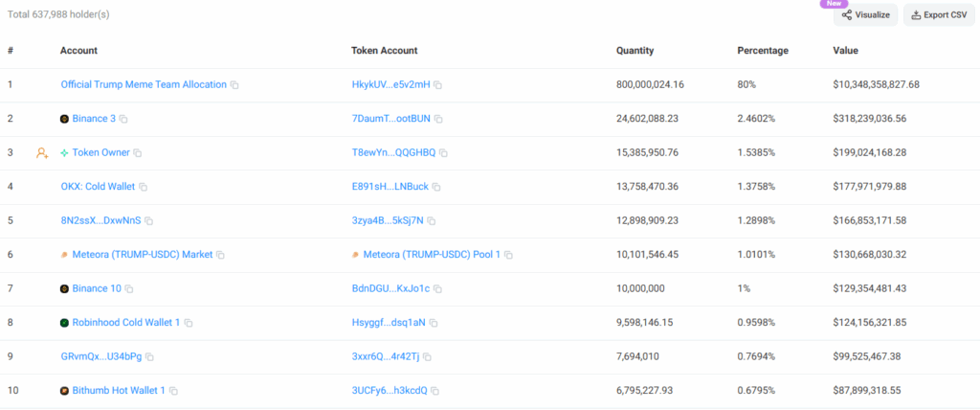Screen dimensions: 980x410
Task: Click the Quantity column header
Action: [635, 51]
